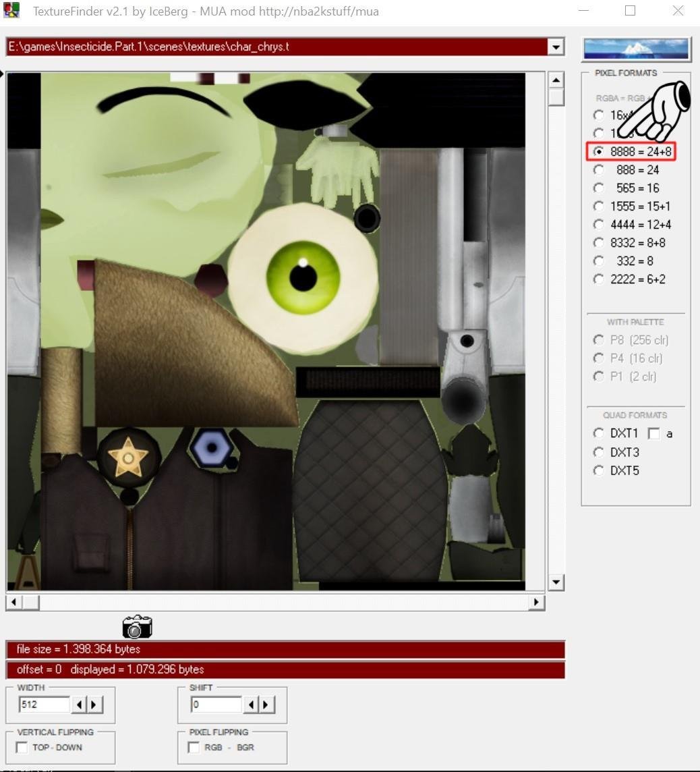Click the SHIFT input field
Viewport: 700px width, 772px height.
click(x=216, y=705)
